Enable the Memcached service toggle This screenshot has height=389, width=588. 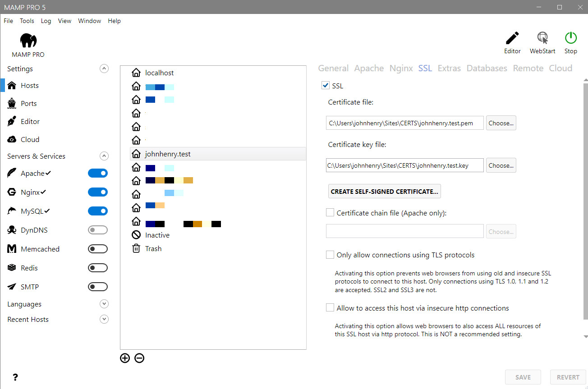tap(98, 249)
